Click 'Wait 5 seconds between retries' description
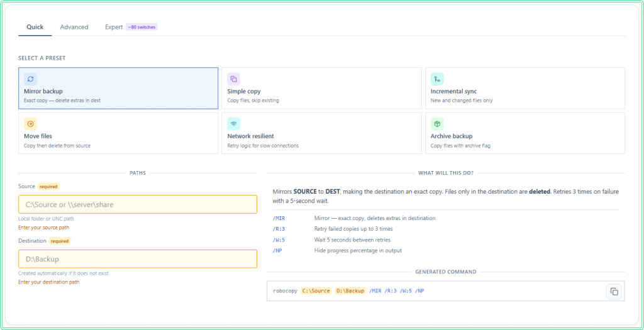Viewport: 644px width, 330px height. click(352, 239)
